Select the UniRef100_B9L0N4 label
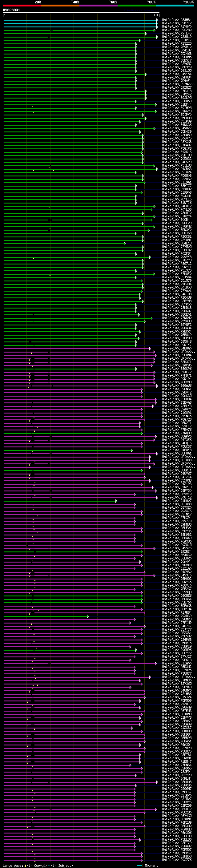The image size is (197, 868). tap(176, 355)
